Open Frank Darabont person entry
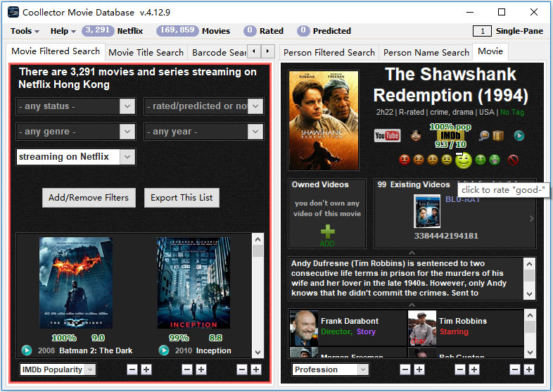The width and height of the screenshot is (553, 392). coord(348,327)
